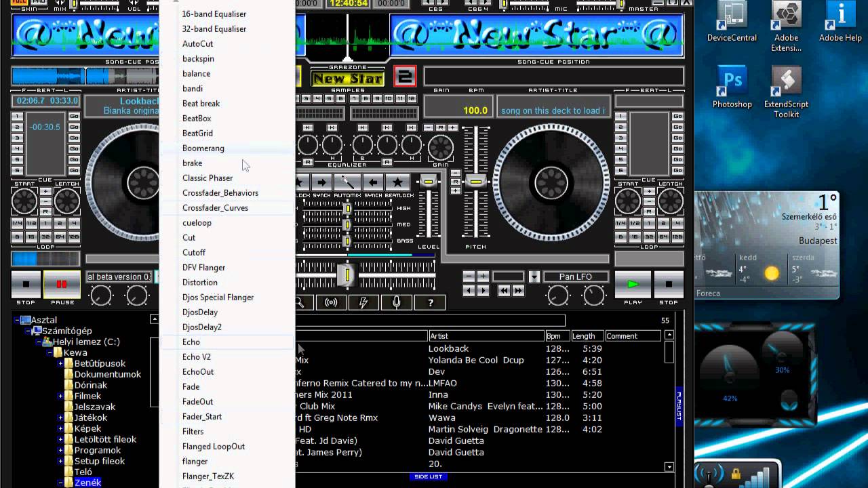Image resolution: width=868 pixels, height=488 pixels.
Task: Click the next effect right-triangle icon
Action: coord(483,291)
